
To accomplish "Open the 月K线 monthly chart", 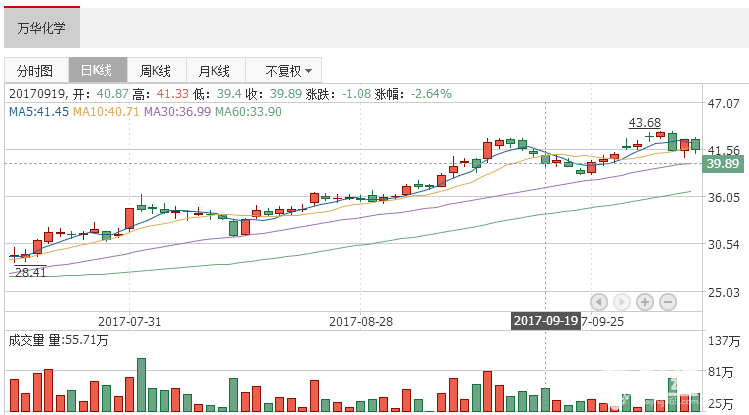I will (214, 71).
